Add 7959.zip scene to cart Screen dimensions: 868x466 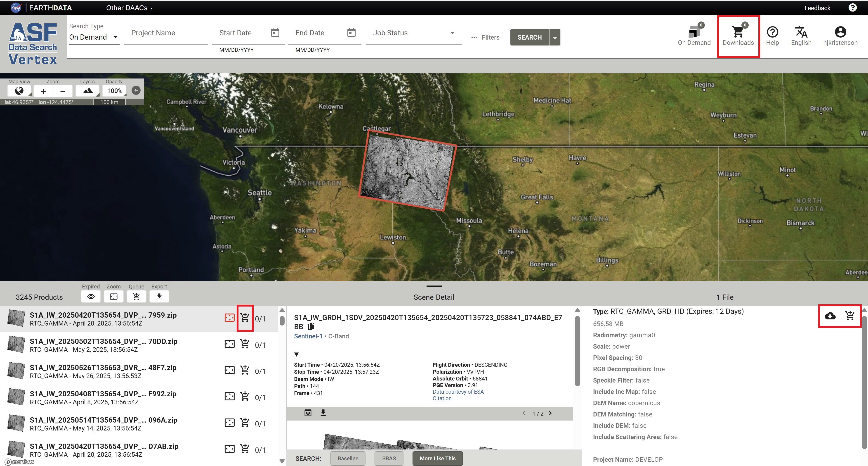pos(245,318)
